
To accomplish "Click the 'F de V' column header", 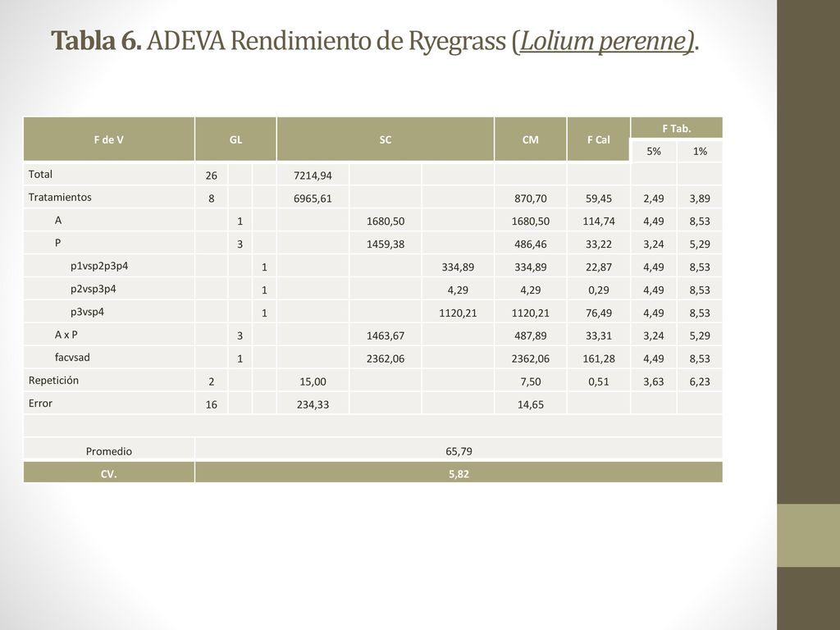I will coord(109,139).
